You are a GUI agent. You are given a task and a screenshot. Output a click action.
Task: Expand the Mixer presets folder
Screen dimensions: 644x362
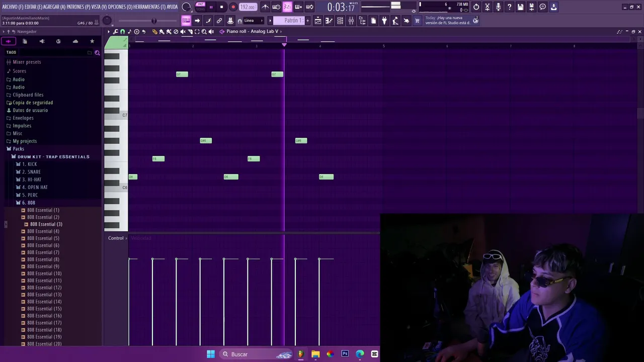pos(26,62)
